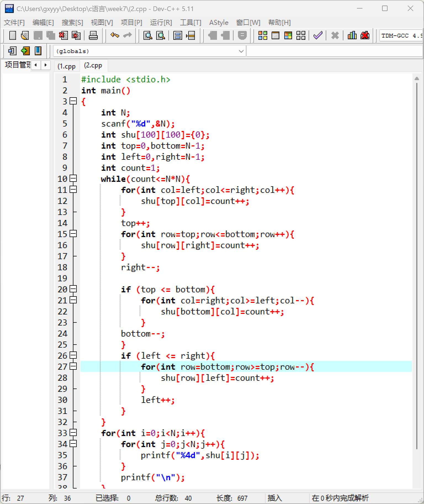This screenshot has width=424, height=504.
Task: Click the 插入 insert mode status indicator
Action: 275,498
